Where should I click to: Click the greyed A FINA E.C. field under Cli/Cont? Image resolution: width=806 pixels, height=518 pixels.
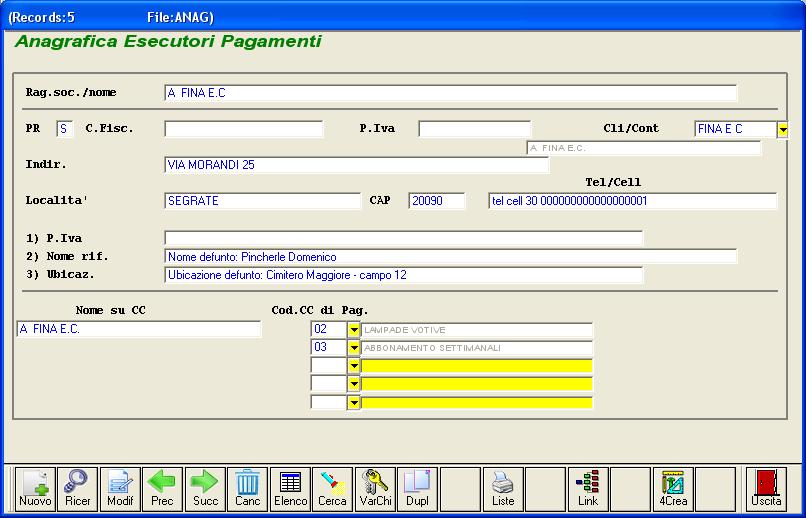644,148
